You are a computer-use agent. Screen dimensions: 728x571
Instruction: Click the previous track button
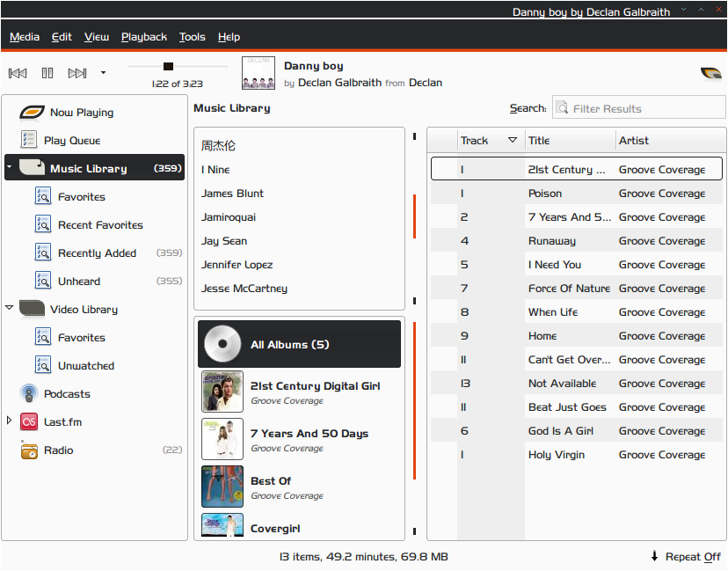pyautogui.click(x=18, y=73)
